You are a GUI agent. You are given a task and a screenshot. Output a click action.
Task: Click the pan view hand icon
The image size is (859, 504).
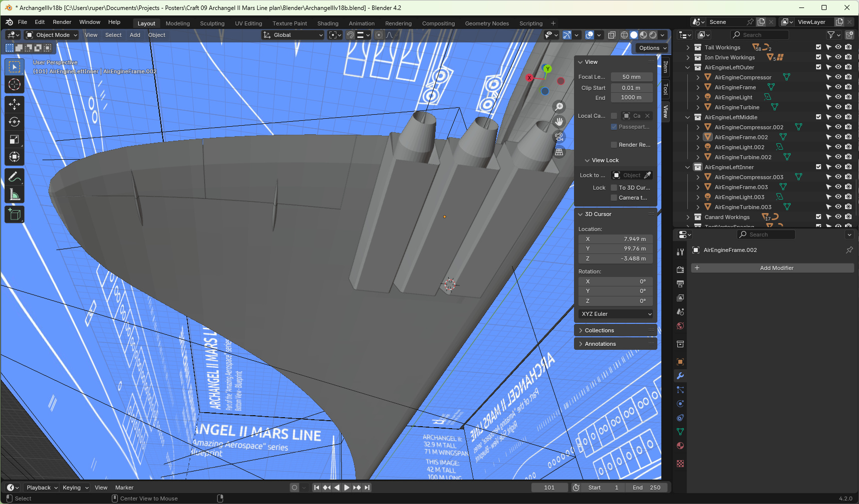tap(560, 122)
